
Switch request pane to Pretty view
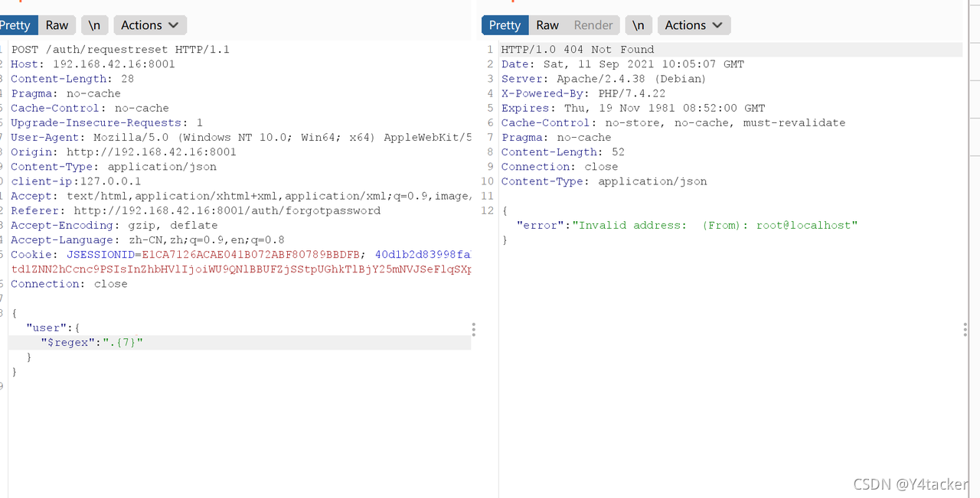[x=17, y=25]
